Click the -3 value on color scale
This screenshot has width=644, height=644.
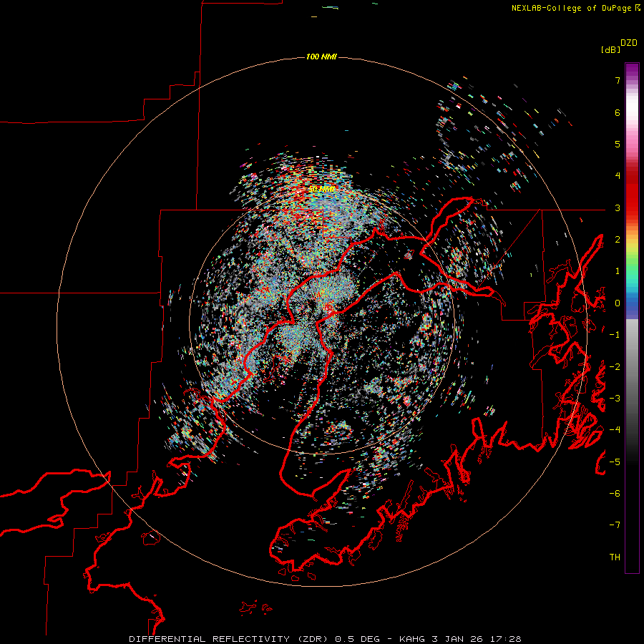[x=615, y=399]
